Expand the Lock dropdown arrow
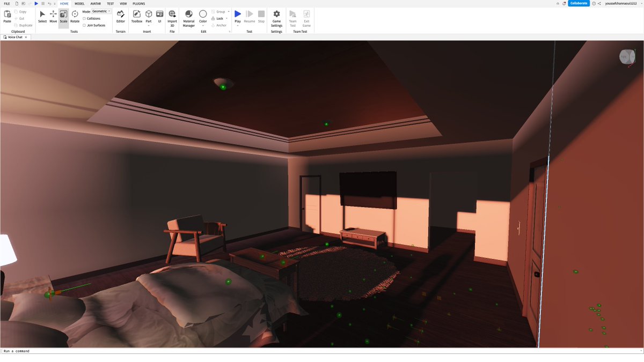This screenshot has width=644, height=362. [x=226, y=18]
